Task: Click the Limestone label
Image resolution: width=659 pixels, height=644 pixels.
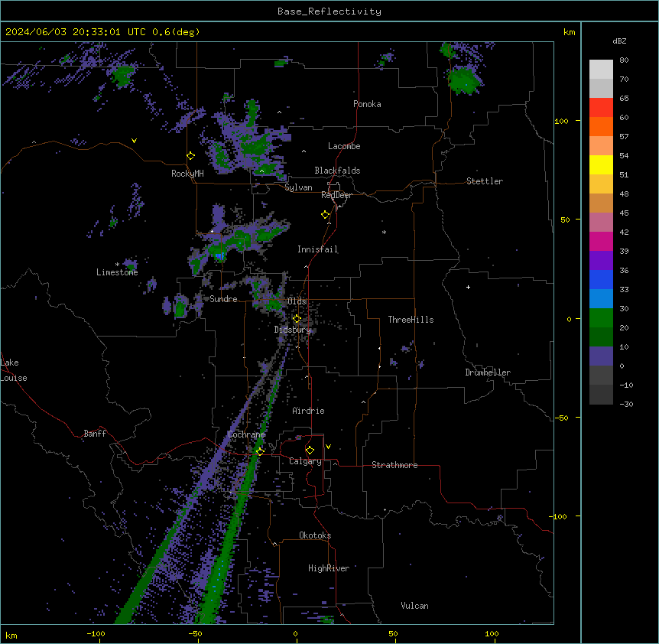Action: tap(117, 272)
